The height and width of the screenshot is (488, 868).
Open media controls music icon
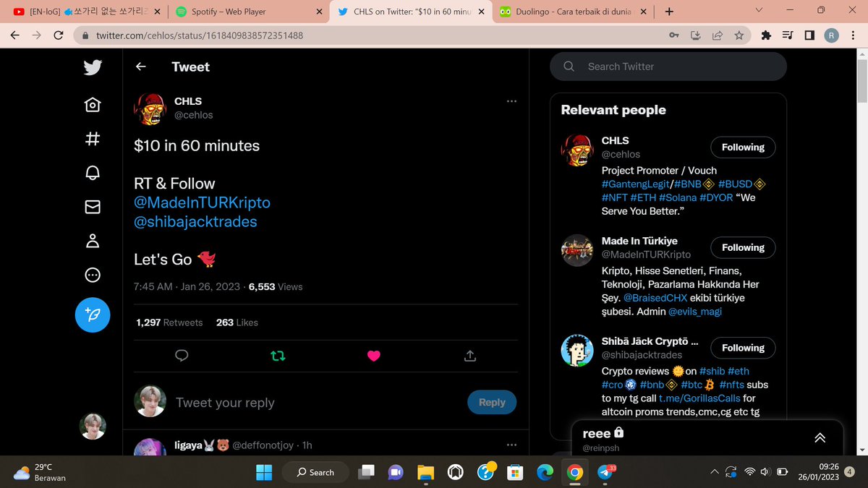tap(788, 35)
